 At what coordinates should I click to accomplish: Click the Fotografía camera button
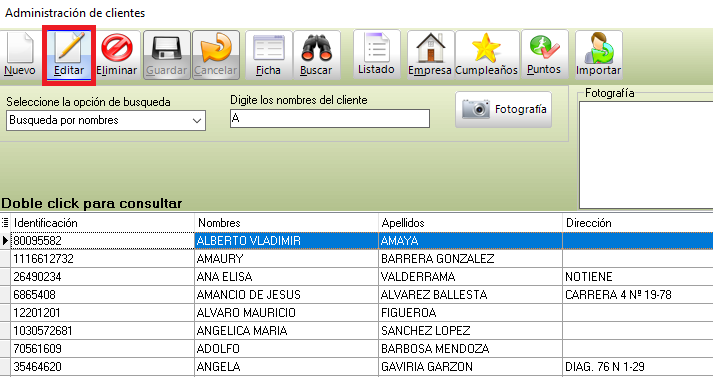[503, 110]
